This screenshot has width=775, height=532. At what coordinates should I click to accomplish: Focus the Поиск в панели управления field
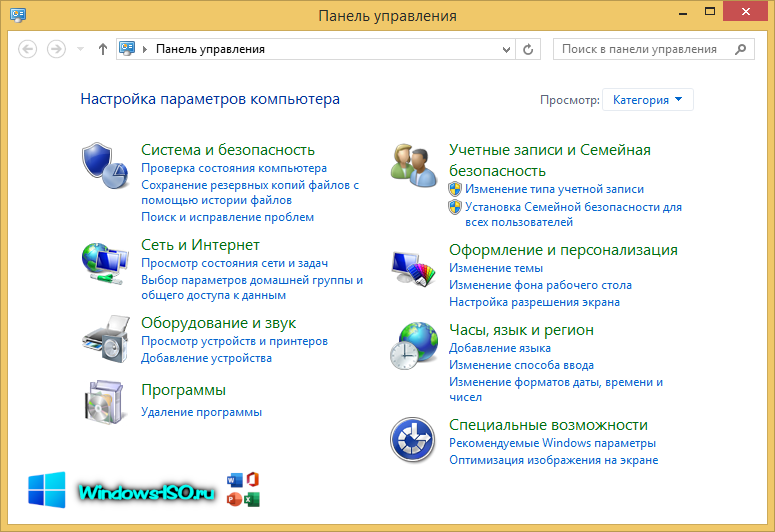point(653,49)
